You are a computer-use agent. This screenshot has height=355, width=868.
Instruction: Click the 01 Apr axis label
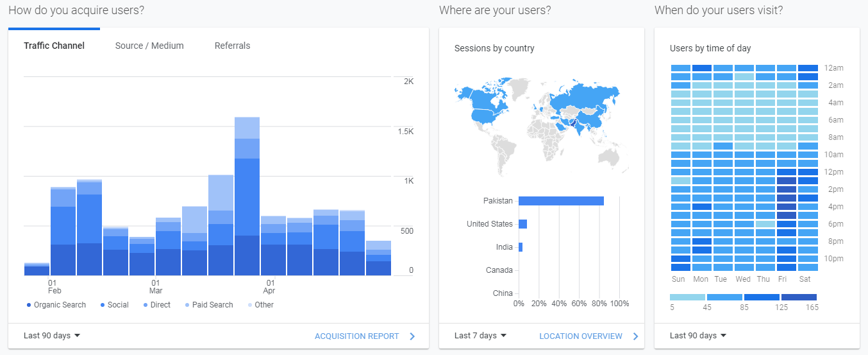[x=271, y=286]
